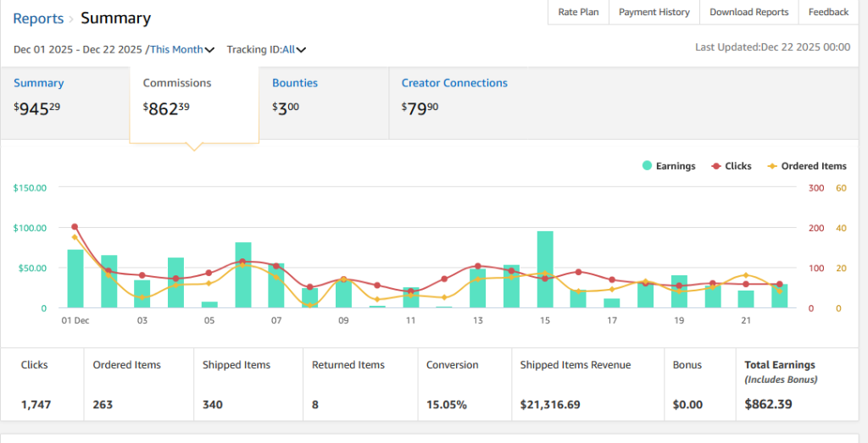868x443 pixels.
Task: Click the teal Earnings legend circle icon
Action: [x=648, y=166]
